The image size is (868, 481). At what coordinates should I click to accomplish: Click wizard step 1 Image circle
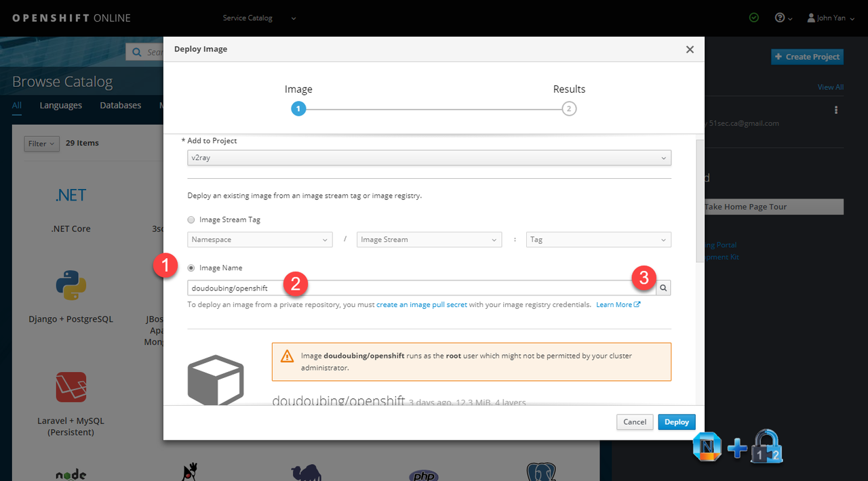click(x=298, y=108)
